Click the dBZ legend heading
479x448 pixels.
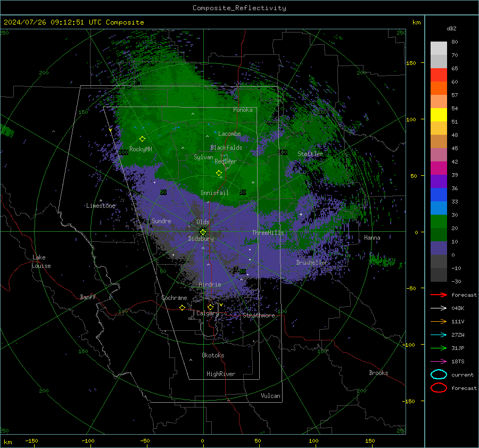pos(451,29)
